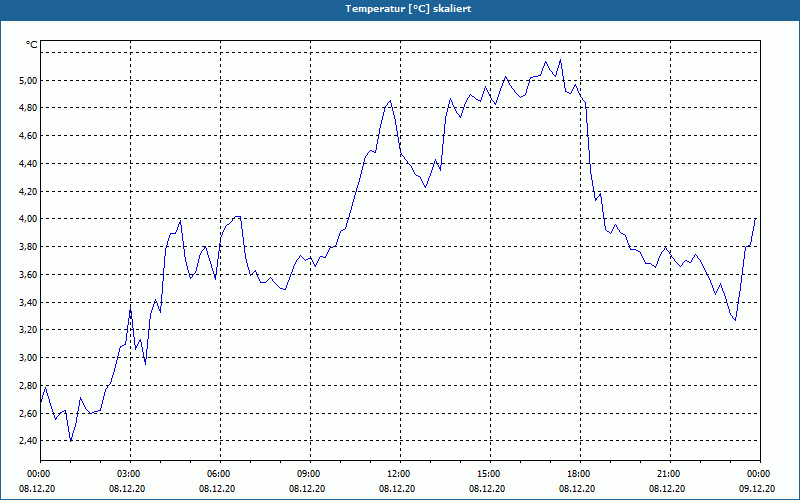Viewport: 800px width, 500px height.
Task: Select the 3,80 y-axis value
Action: (29, 247)
